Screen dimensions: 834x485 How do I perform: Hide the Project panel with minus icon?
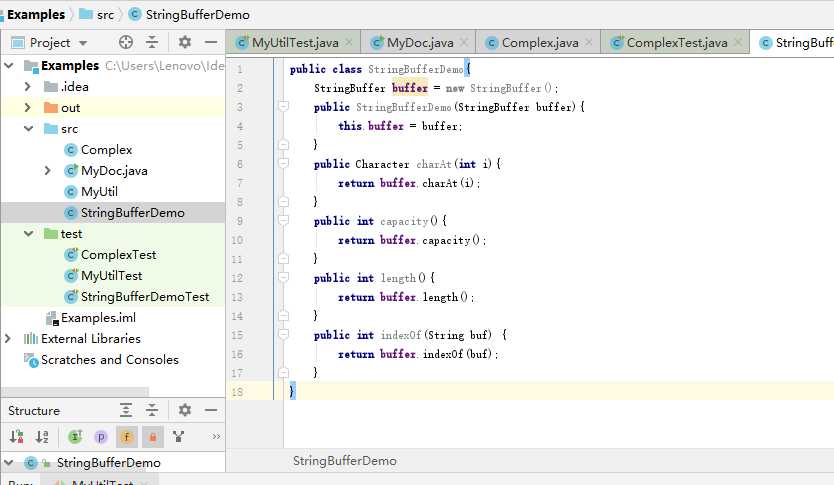(211, 42)
